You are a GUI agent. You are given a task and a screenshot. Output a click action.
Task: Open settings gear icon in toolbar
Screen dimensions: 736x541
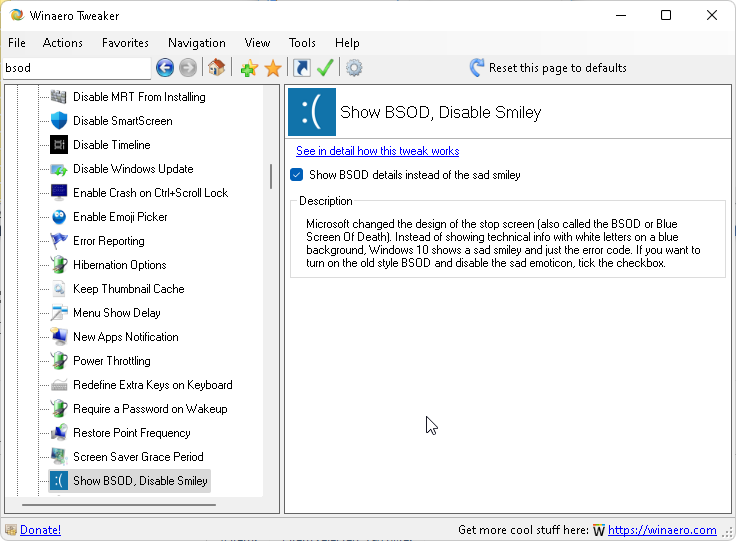click(354, 68)
